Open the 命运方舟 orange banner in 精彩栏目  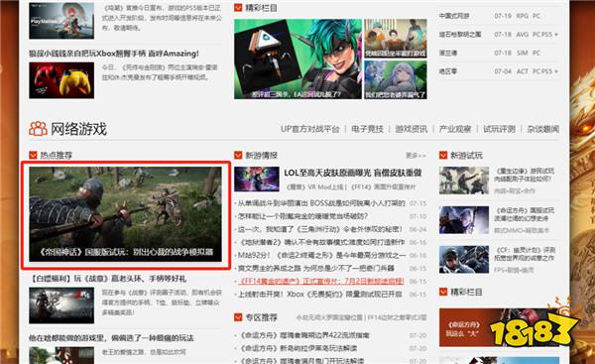point(499,327)
